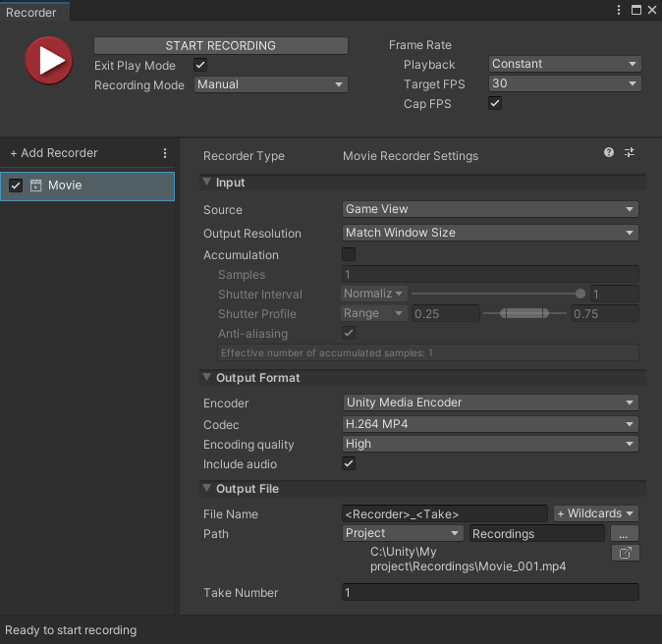Click Shutter Profile range slider
This screenshot has width=662, height=644.
tap(524, 313)
